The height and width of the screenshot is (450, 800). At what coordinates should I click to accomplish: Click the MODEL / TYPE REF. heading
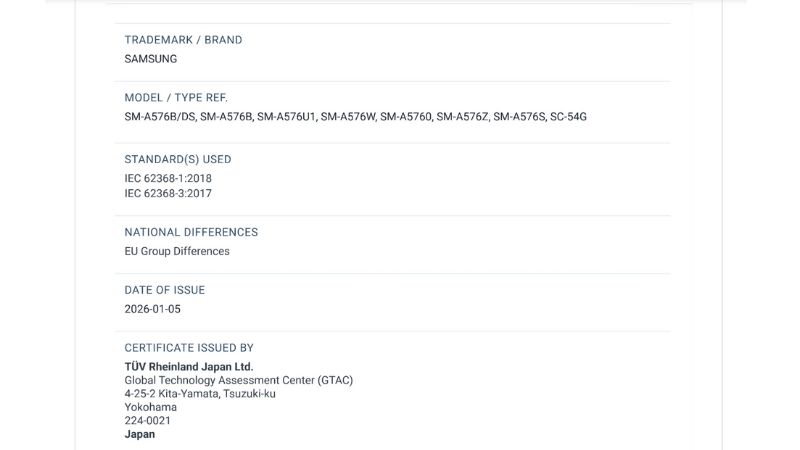coord(176,98)
